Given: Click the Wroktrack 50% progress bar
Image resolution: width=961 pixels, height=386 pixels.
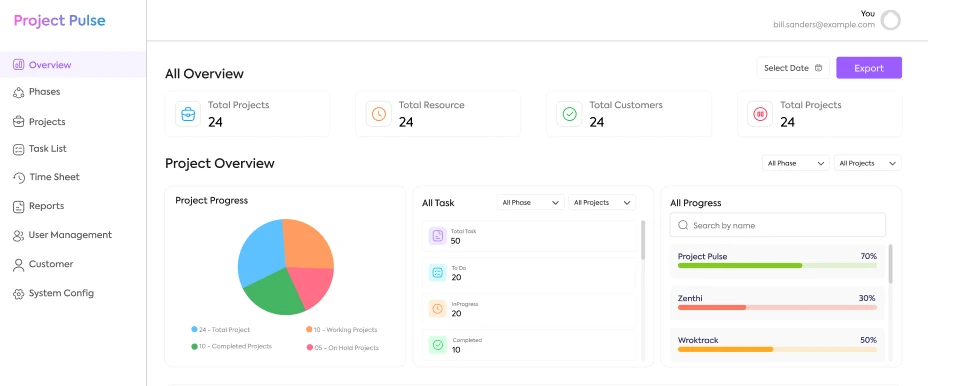Looking at the screenshot, I should coord(777,349).
